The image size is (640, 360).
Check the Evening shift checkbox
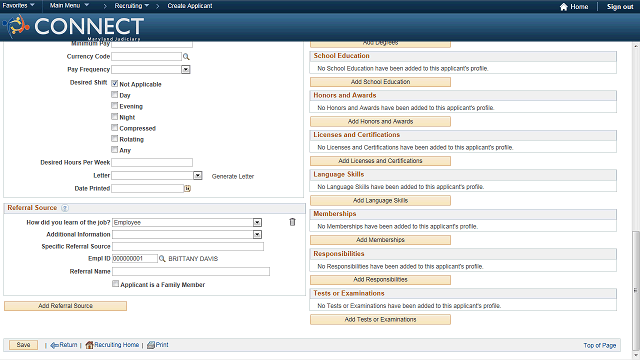coord(115,106)
